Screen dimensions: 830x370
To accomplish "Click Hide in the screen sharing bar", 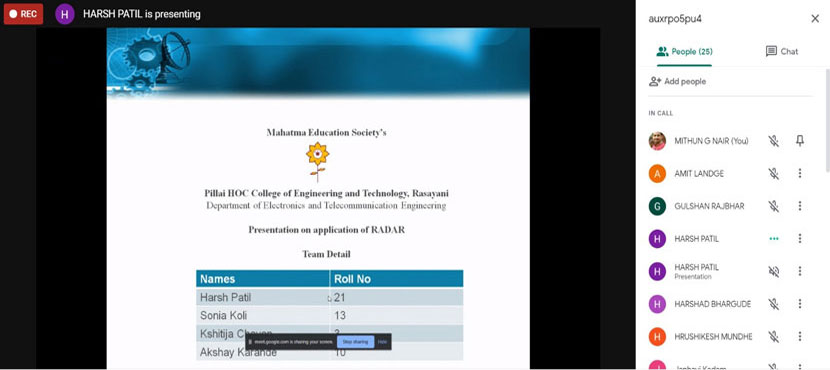I will 382,342.
